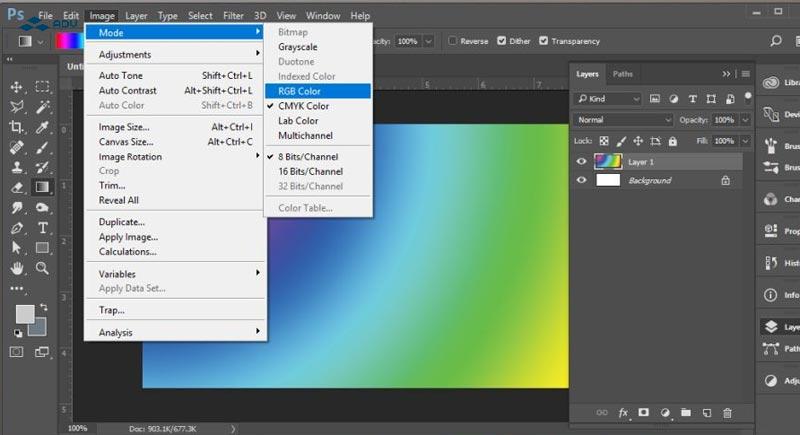This screenshot has width=800, height=435.
Task: Uncheck the Dither option
Action: tap(499, 41)
